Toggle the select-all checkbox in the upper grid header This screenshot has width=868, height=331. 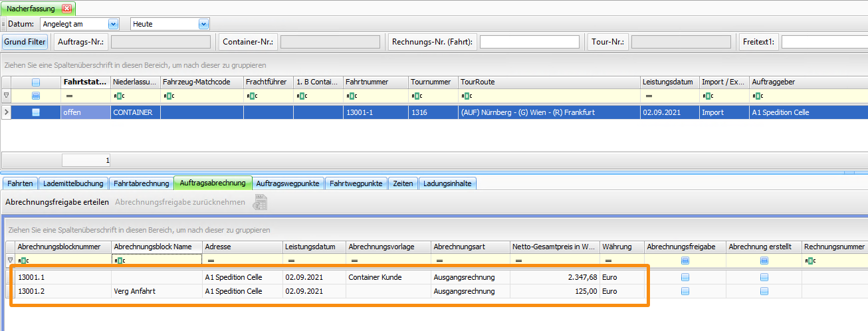tap(36, 82)
